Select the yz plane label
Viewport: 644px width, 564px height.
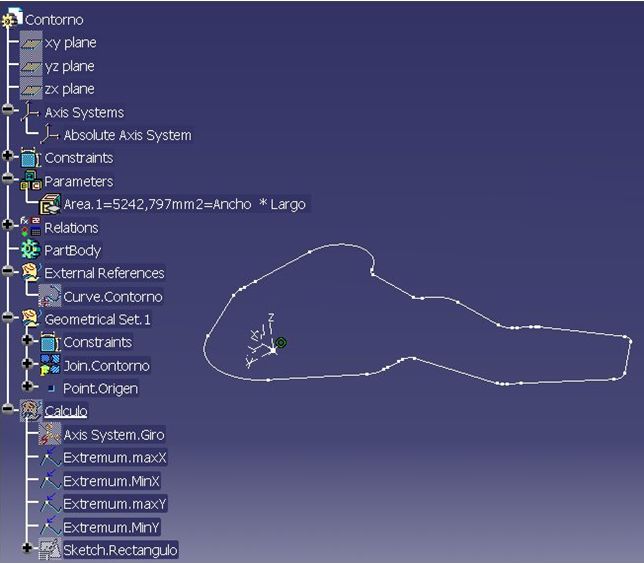69,66
